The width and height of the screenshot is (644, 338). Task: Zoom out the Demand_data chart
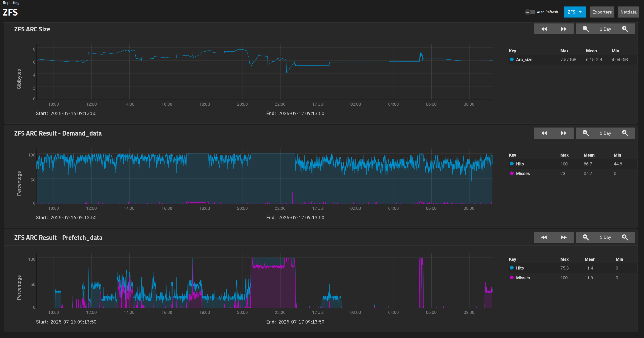click(x=586, y=133)
